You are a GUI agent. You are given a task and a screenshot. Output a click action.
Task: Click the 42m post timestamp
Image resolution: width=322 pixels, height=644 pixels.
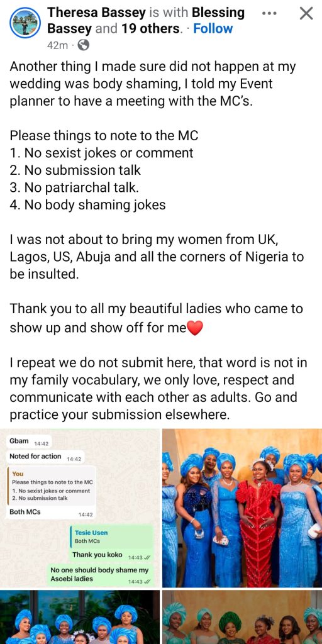(58, 45)
